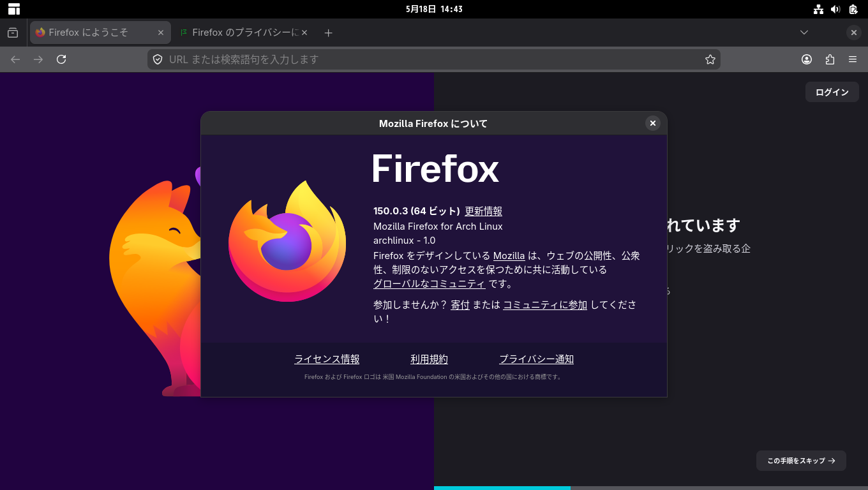Open the プライバシー通知 link
Viewport: 868px width, 490px height.
click(x=536, y=359)
